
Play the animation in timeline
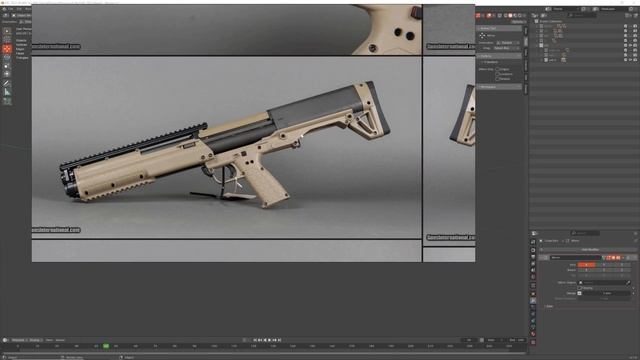[269, 340]
